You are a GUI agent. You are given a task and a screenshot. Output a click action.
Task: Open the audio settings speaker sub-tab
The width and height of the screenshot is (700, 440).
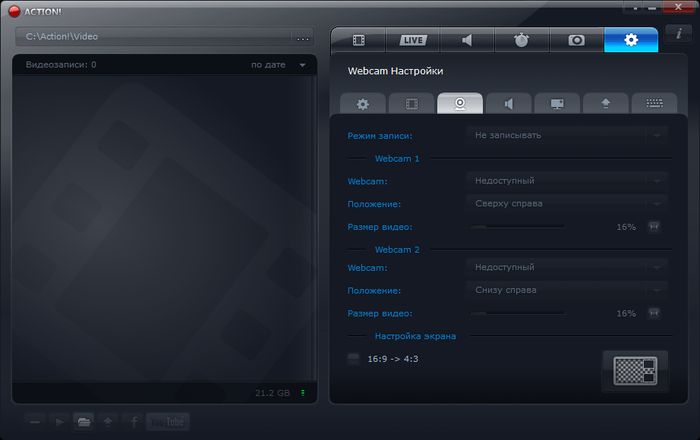coord(508,104)
